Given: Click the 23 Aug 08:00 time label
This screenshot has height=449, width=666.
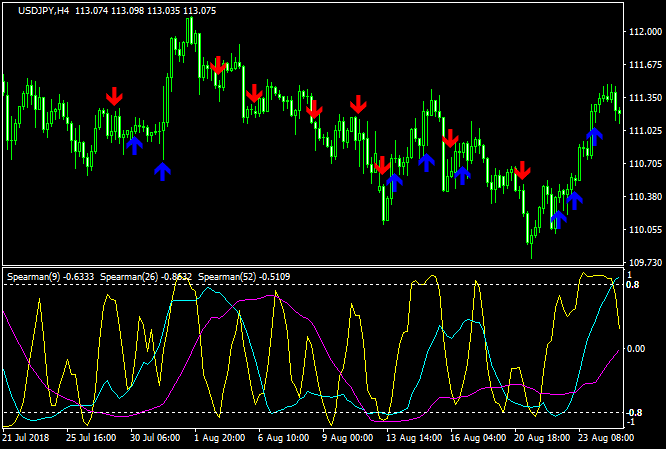Looking at the screenshot, I should [x=606, y=438].
